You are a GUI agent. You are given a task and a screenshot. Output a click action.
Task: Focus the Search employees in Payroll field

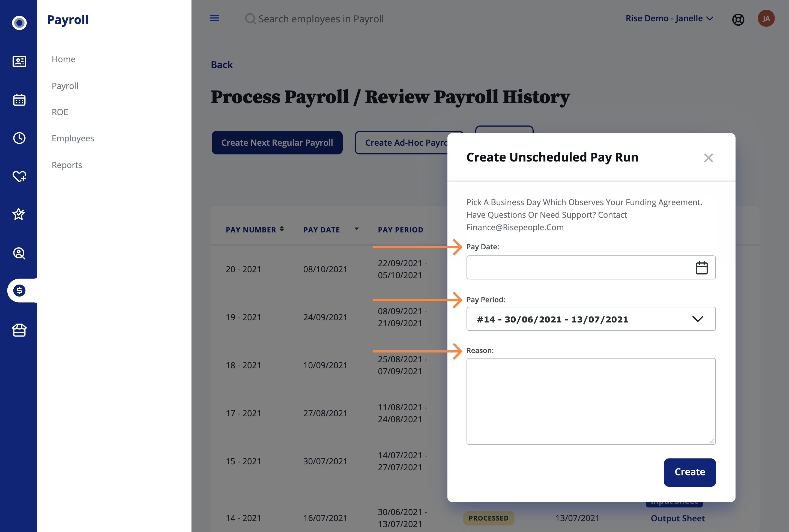(321, 19)
